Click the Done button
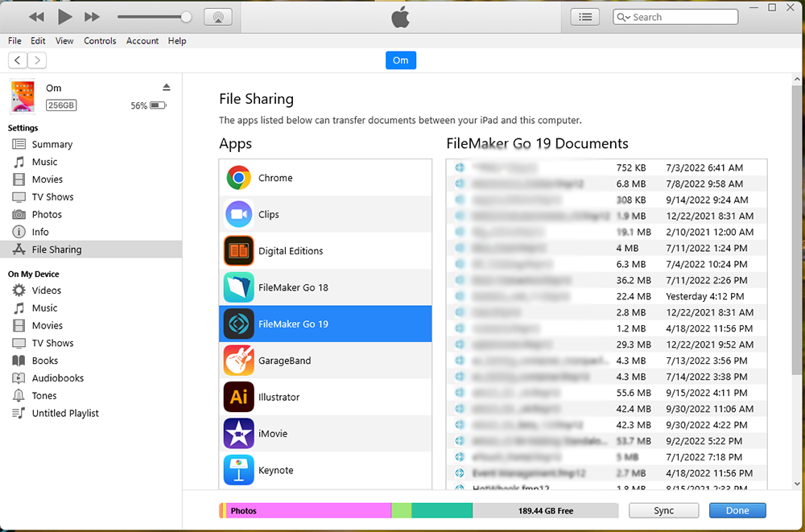805x532 pixels. (x=737, y=510)
